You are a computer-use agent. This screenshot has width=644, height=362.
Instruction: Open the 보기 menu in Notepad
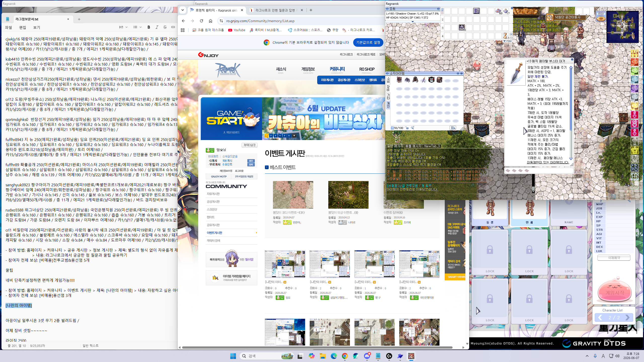[x=37, y=27]
